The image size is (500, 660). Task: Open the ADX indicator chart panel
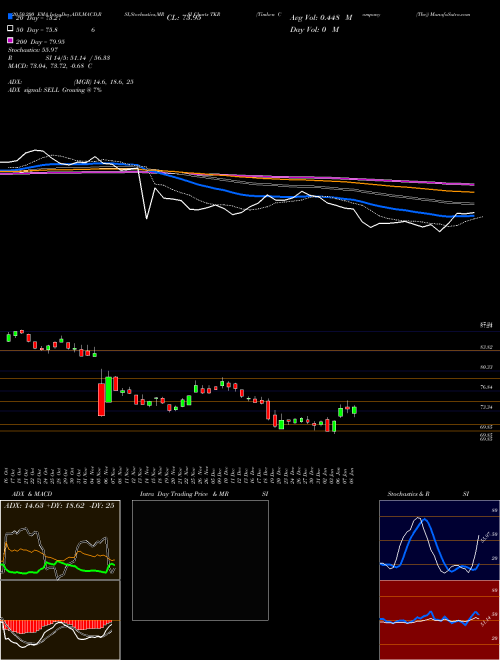(60, 540)
